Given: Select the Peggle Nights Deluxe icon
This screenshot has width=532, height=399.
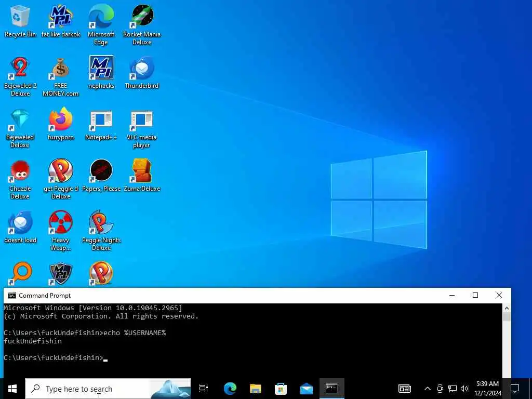Looking at the screenshot, I should (x=101, y=231).
